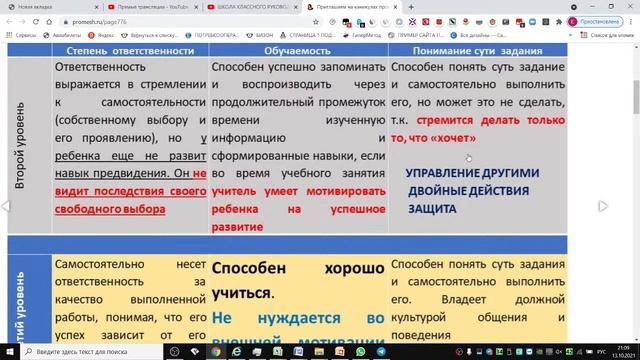Screen dimensions: 640x360
Task: Click the ЗАЩИТА text
Action: pyautogui.click(x=432, y=209)
